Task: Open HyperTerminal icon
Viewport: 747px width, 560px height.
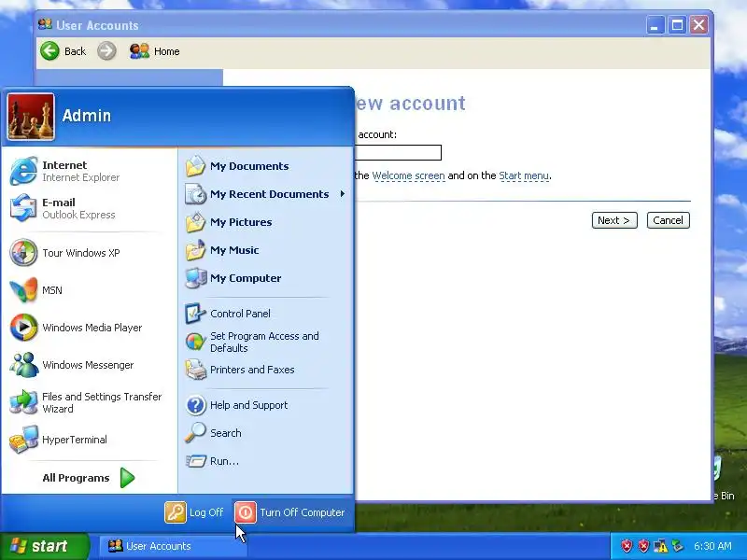Action: (x=24, y=440)
